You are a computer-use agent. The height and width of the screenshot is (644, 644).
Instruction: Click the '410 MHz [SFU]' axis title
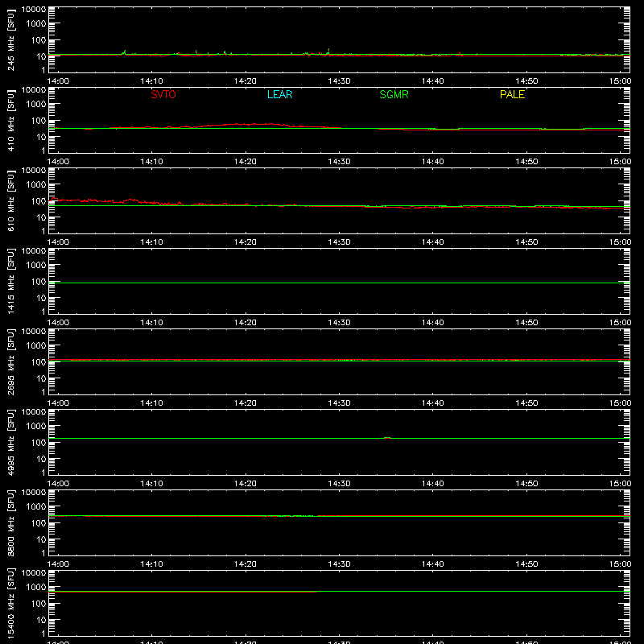10,120
